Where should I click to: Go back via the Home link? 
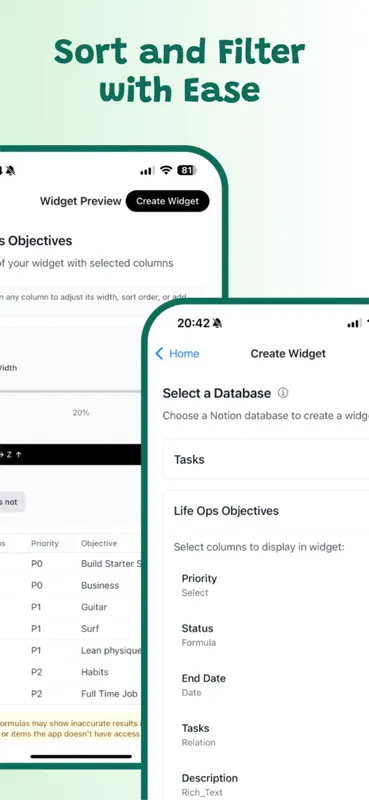pos(177,354)
